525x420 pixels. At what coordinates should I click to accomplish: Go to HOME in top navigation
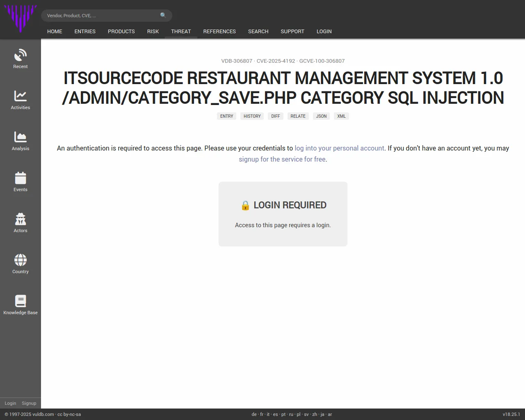(55, 32)
